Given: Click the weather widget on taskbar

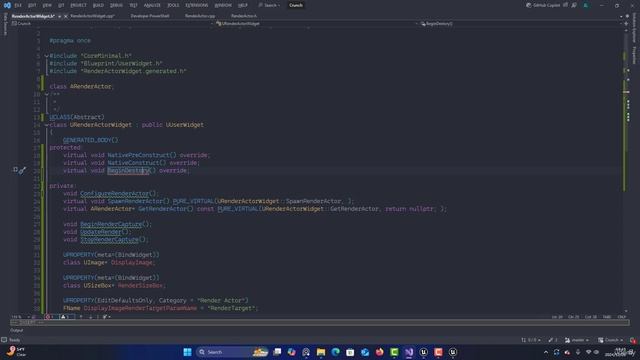Looking at the screenshot, I should [16, 351].
